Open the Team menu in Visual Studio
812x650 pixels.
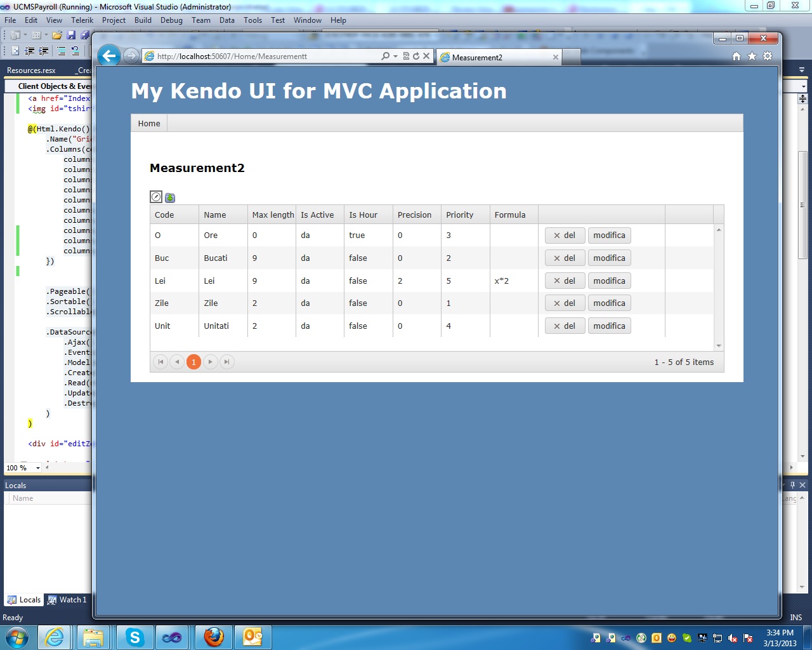click(x=201, y=20)
